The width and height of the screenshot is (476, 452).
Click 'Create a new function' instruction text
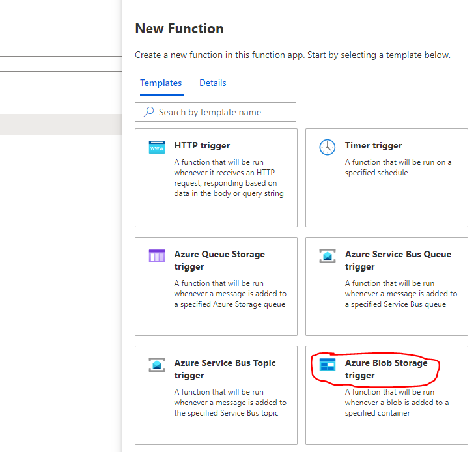tap(292, 55)
